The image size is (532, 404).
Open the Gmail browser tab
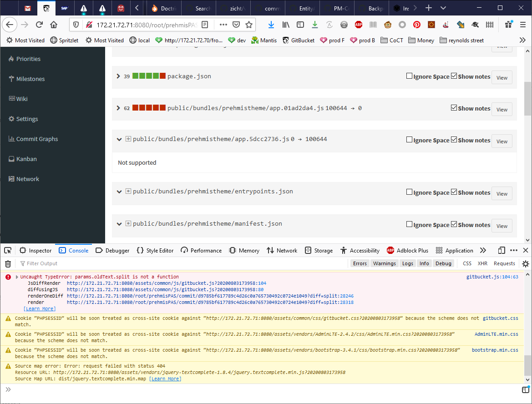tap(28, 8)
